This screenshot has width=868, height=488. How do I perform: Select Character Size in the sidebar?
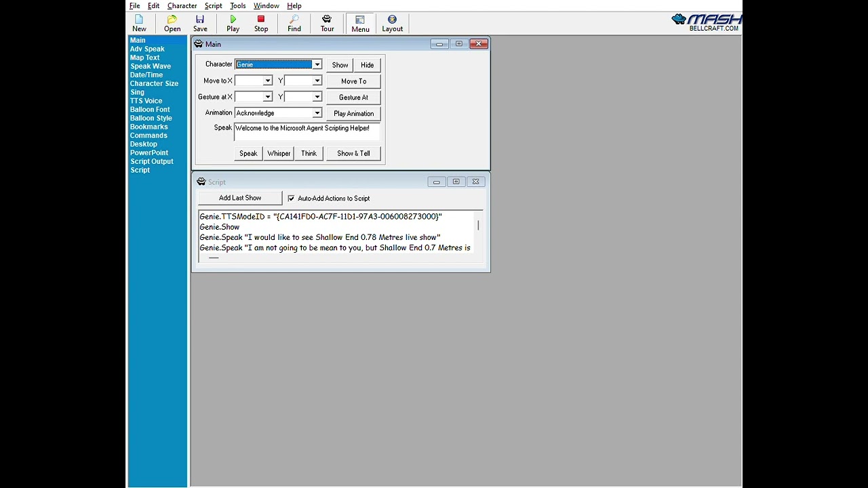click(x=154, y=84)
